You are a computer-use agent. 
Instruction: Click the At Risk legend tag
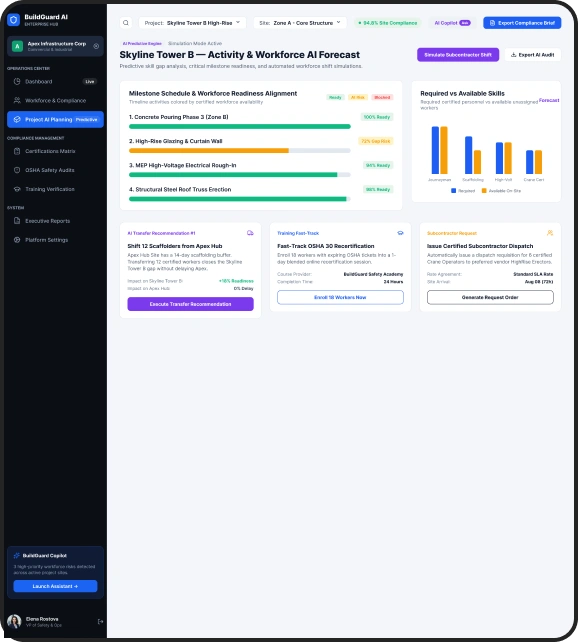coord(358,97)
